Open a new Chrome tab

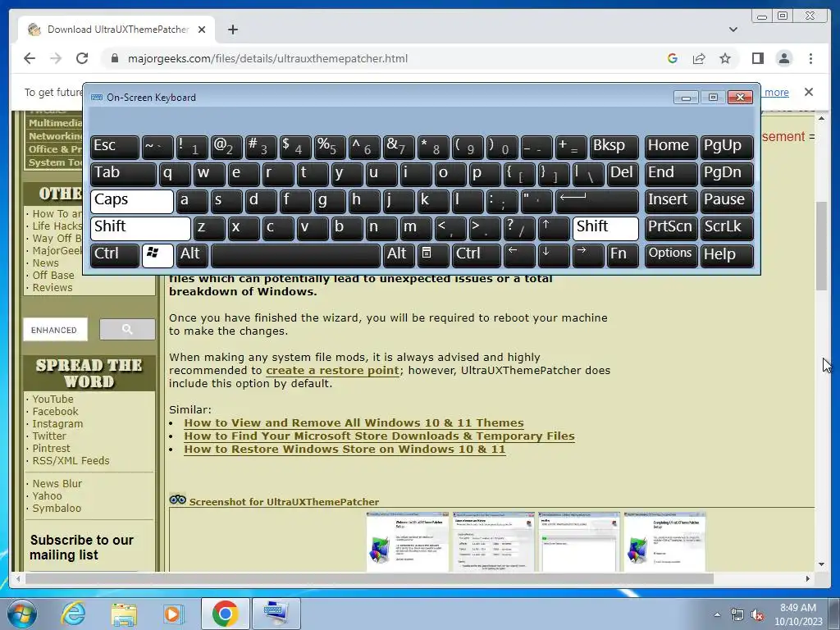pos(232,30)
